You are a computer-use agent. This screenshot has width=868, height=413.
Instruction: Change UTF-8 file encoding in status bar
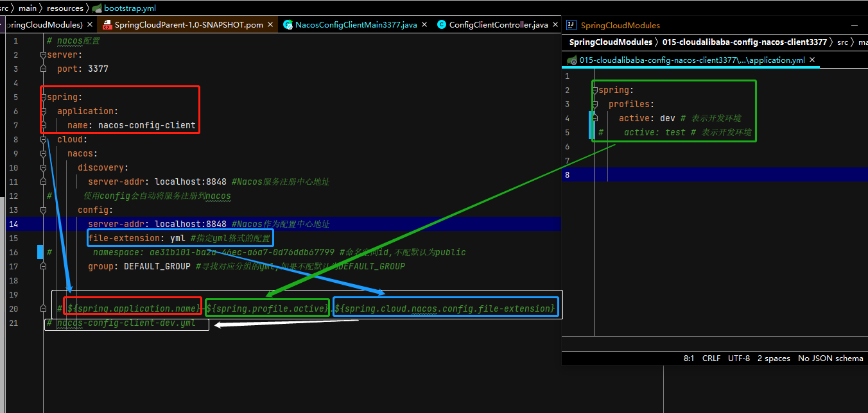pos(738,358)
